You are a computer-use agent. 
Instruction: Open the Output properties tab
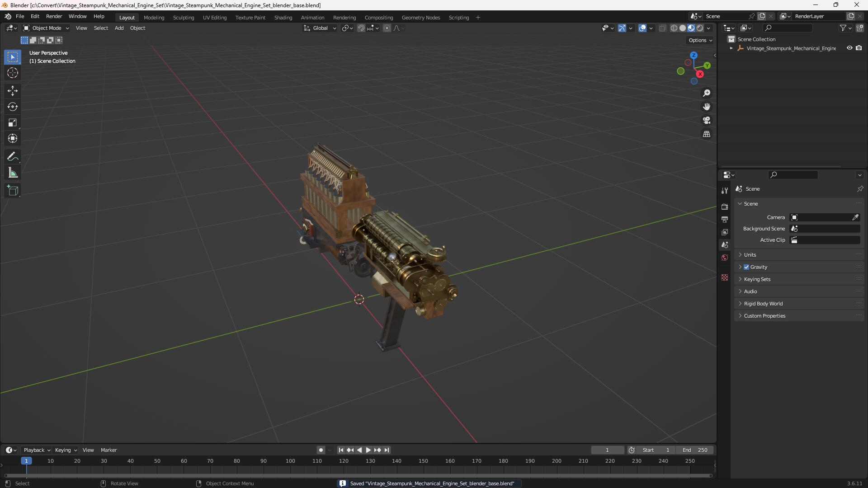tap(725, 219)
